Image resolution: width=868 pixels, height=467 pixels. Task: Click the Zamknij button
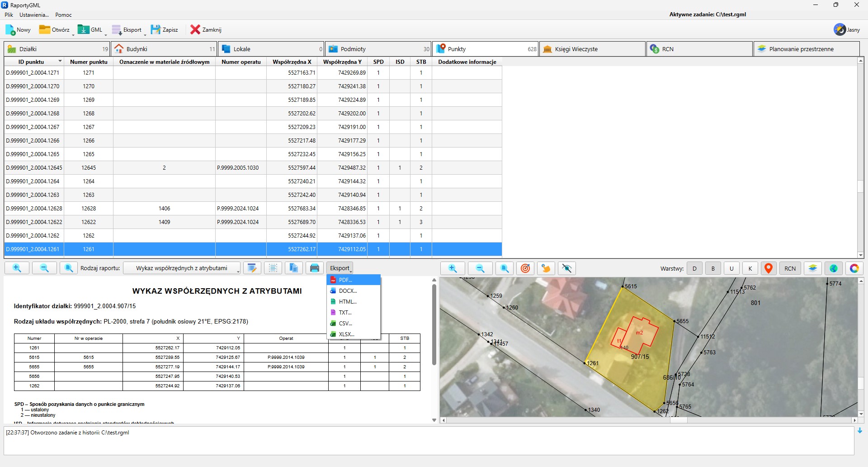206,30
